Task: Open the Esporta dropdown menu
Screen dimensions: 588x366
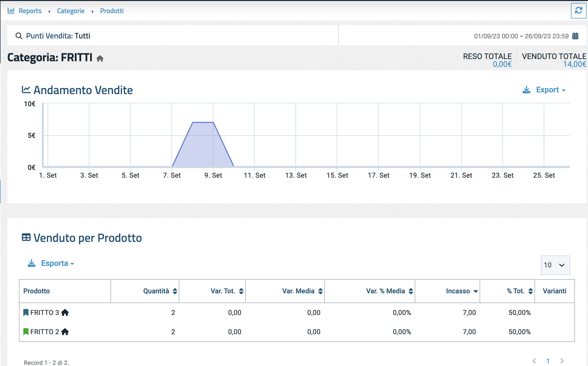Action: point(58,263)
